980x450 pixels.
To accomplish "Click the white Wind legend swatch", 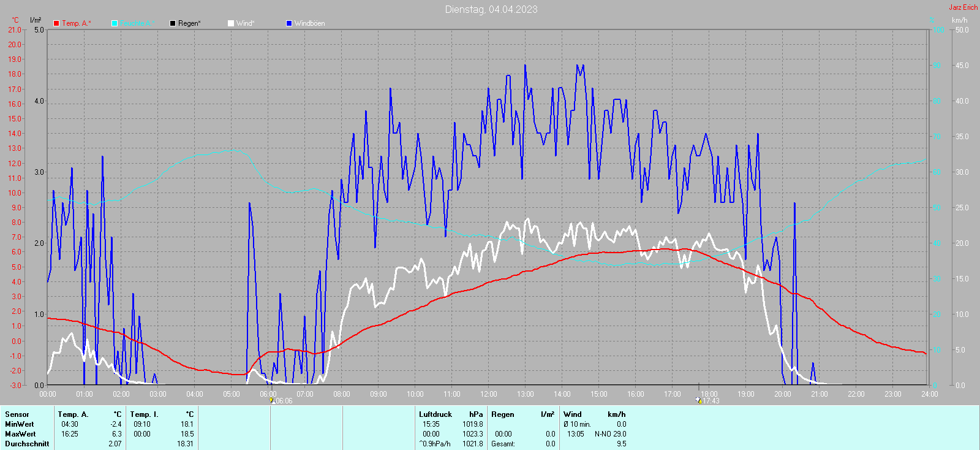I will click(231, 23).
